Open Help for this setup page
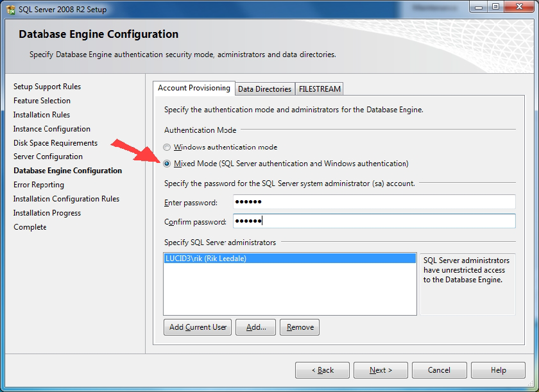The width and height of the screenshot is (539, 392). click(x=498, y=370)
